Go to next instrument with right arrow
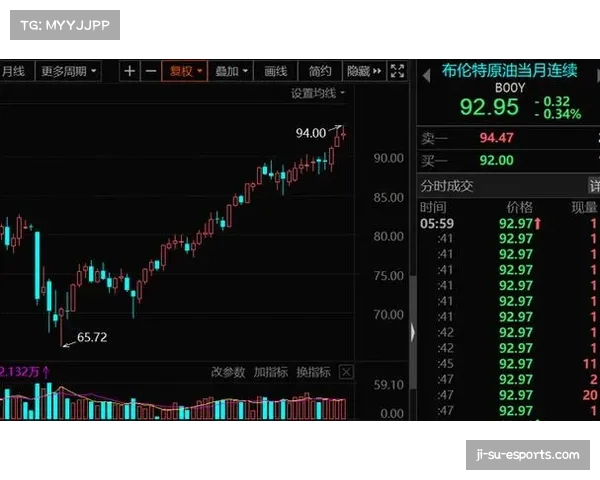 click(594, 72)
